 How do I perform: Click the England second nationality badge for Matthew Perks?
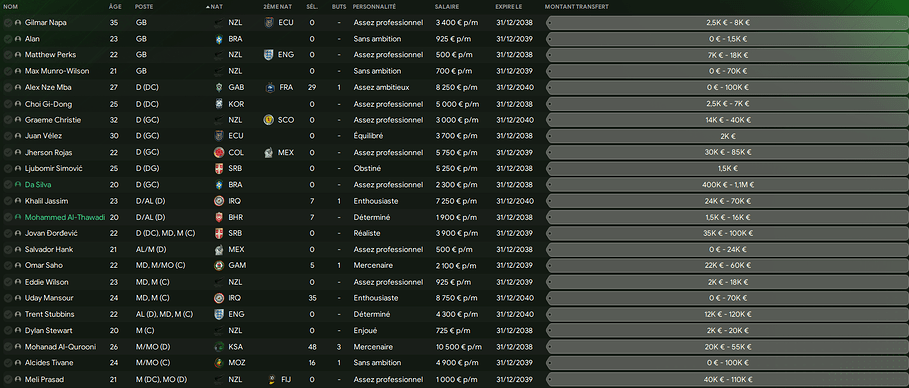tap(268, 55)
